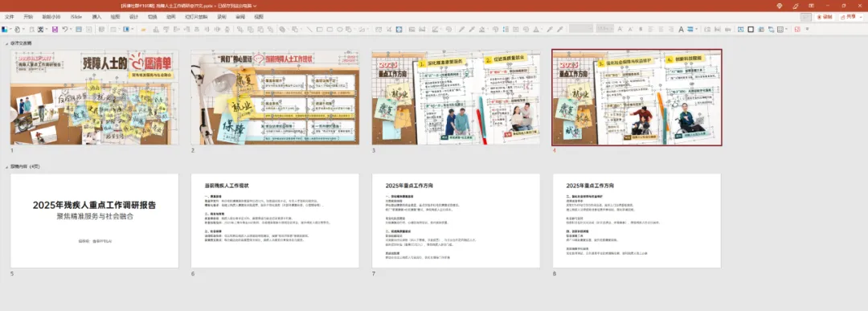Select the Oval shape tool
Image resolution: width=868 pixels, height=311 pixels.
339,29
